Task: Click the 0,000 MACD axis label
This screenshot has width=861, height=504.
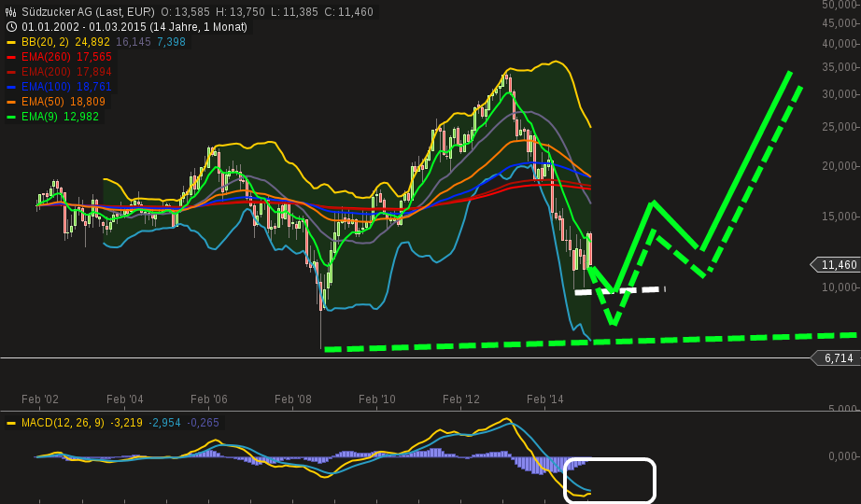Action: (843, 456)
